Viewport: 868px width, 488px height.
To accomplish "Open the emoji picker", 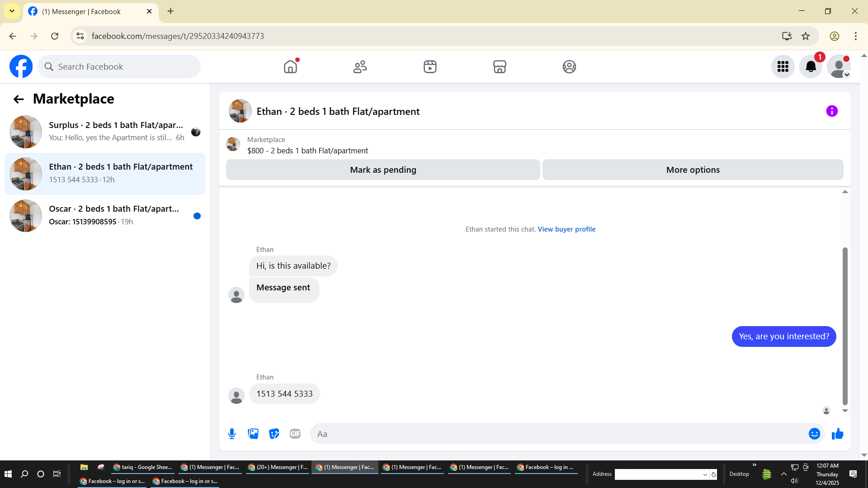I will [x=814, y=434].
